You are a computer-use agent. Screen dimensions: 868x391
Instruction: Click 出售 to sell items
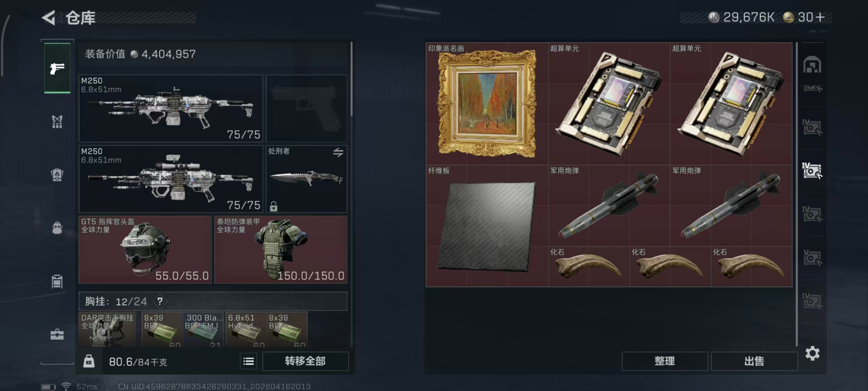pos(754,361)
